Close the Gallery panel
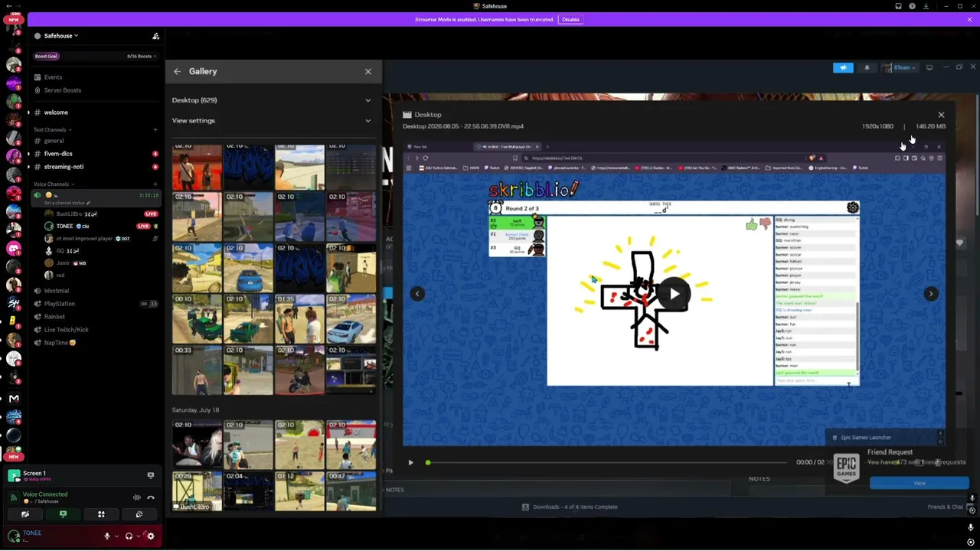 (368, 71)
